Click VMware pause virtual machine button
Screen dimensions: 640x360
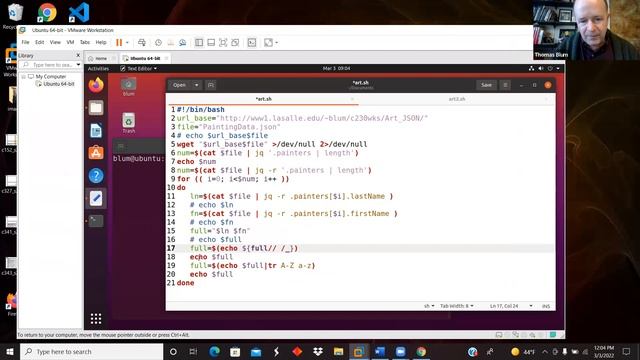[119, 42]
